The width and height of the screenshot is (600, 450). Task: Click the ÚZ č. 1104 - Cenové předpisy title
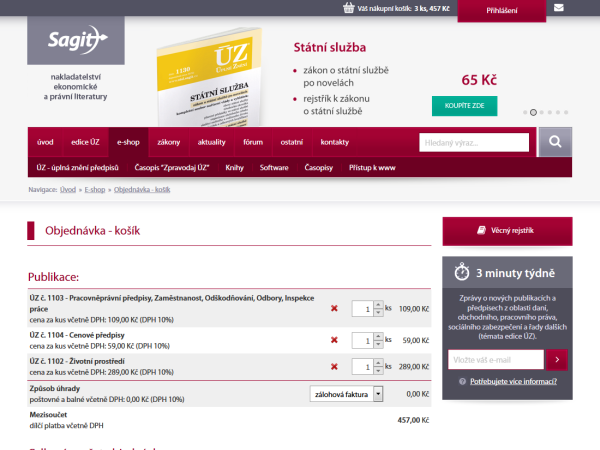tap(77, 335)
